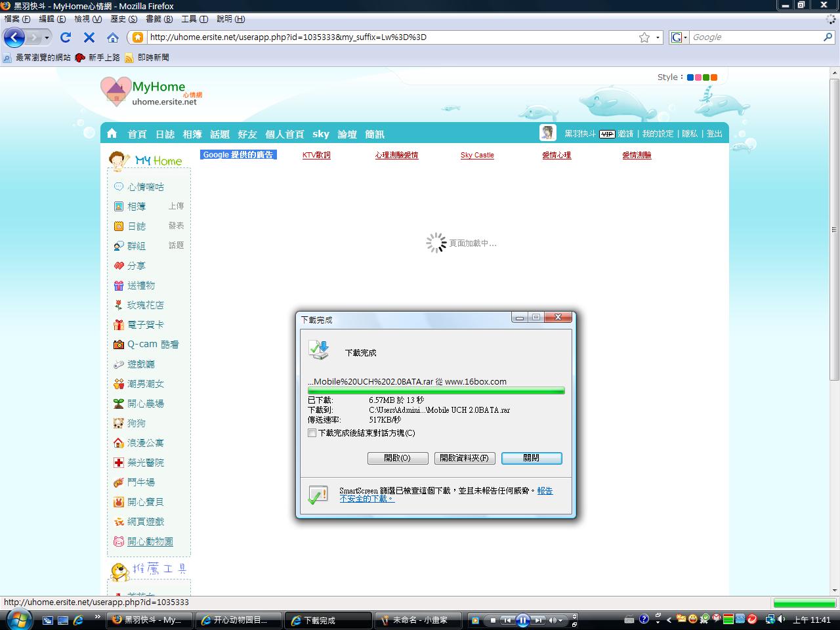Open the 檢視 menu
This screenshot has width=840, height=630.
[x=88, y=19]
